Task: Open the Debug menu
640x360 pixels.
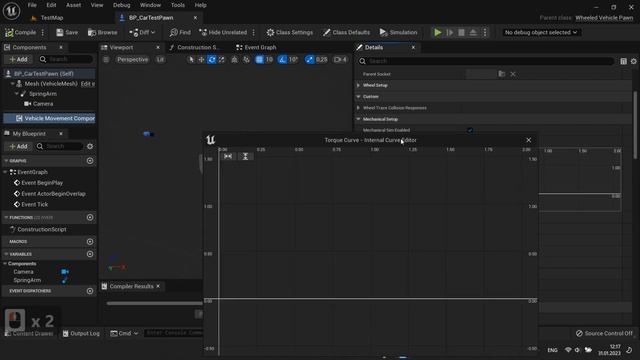Action: (121, 5)
